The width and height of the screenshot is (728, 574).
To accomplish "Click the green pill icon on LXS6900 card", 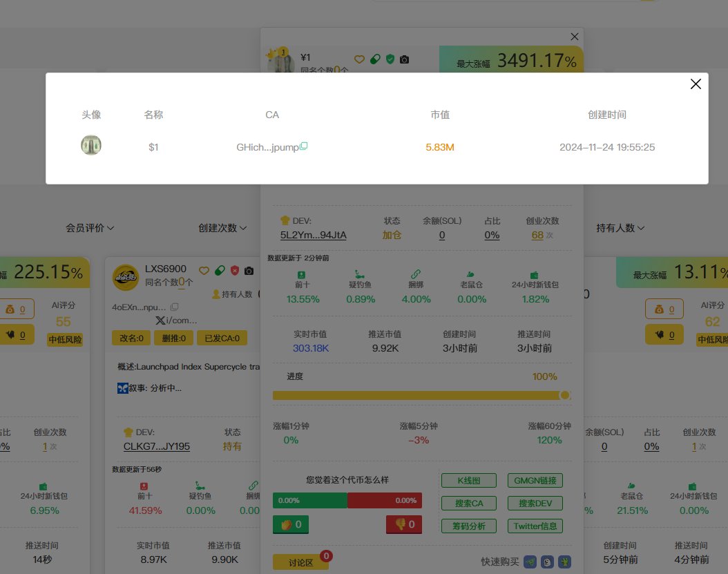I will click(220, 271).
